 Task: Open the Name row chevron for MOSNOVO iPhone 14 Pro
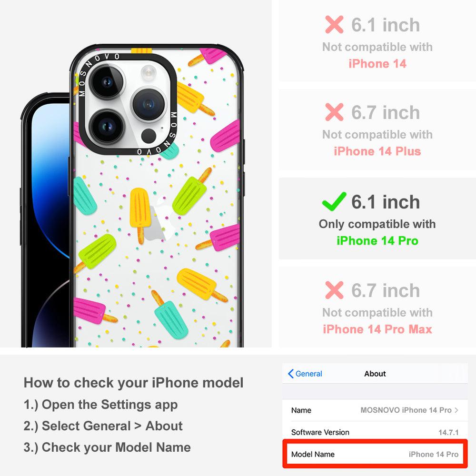coord(456,410)
